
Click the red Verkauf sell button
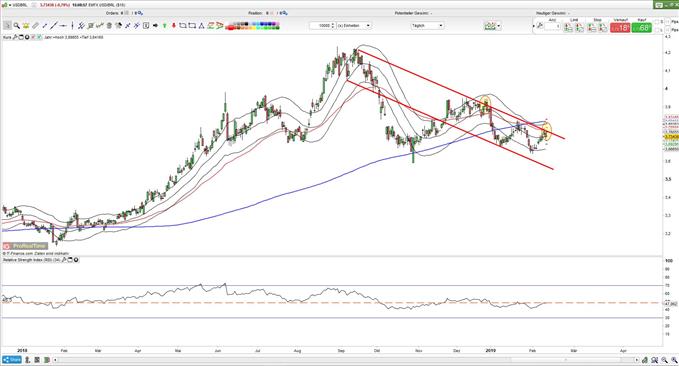tap(620, 28)
